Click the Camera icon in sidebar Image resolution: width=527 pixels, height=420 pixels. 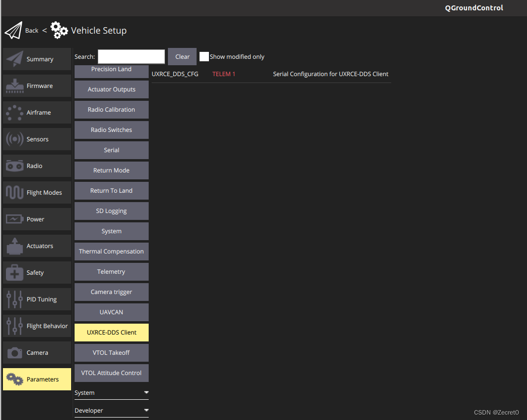tap(14, 353)
